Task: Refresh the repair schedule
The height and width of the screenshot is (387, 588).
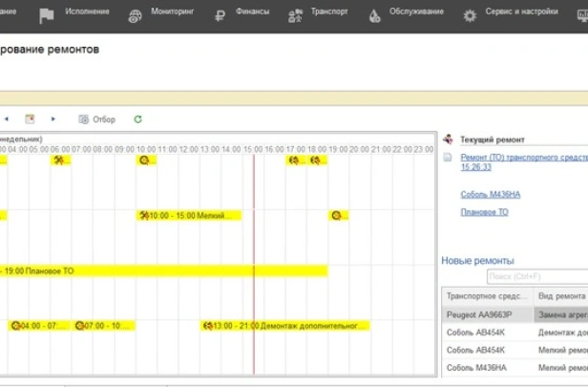Action: point(137,119)
